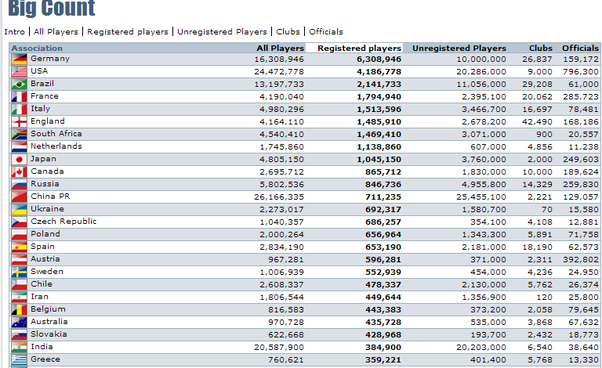This screenshot has height=368, width=602.
Task: Select Spain's registered players value 653,190
Action: 383,248
